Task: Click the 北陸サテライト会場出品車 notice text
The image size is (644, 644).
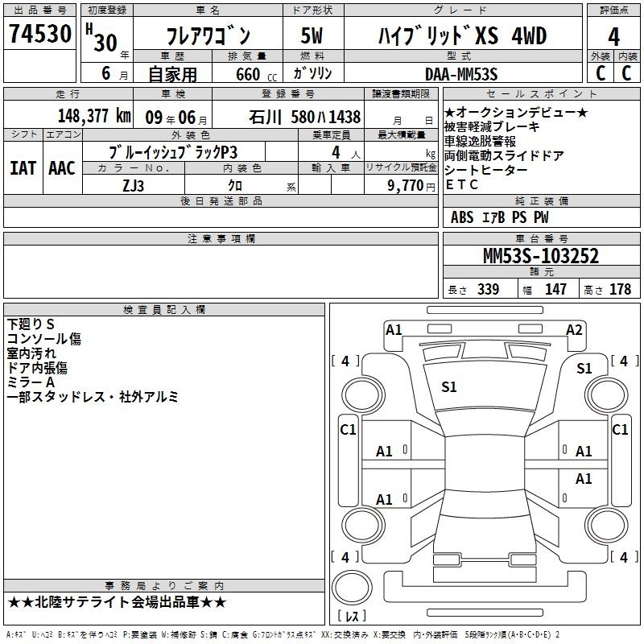Action: click(117, 602)
